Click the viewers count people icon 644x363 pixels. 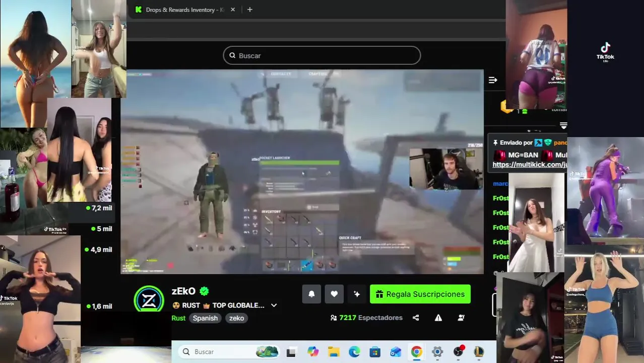(334, 318)
